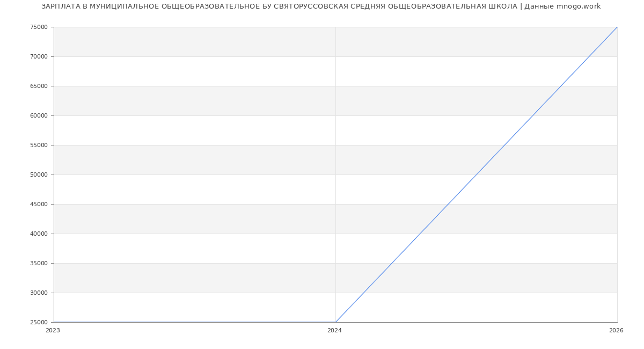The height and width of the screenshot is (349, 644).
Task: Select the 75000 y-axis label
Action: (x=39, y=27)
